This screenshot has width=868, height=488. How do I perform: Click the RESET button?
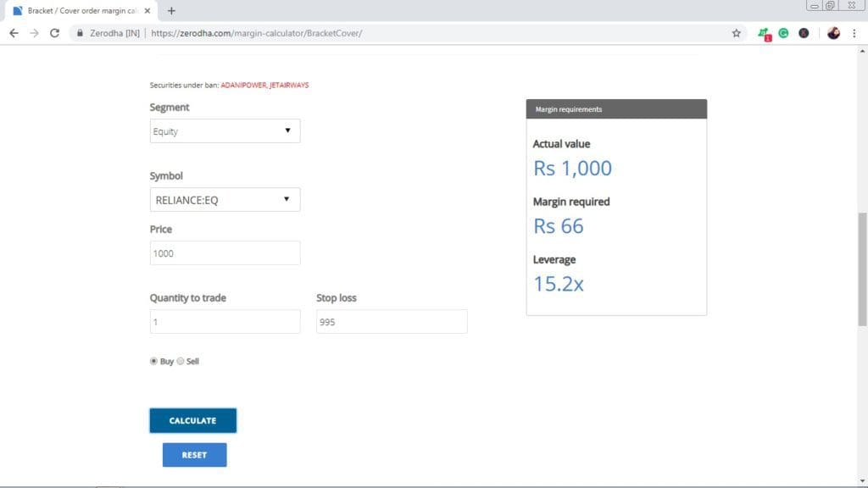coord(194,455)
